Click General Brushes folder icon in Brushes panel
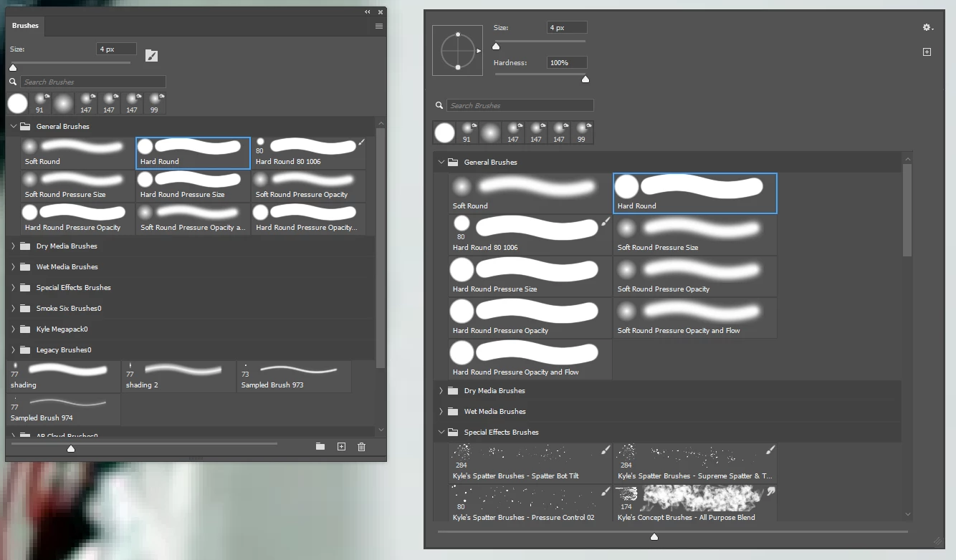The width and height of the screenshot is (956, 560). (25, 126)
